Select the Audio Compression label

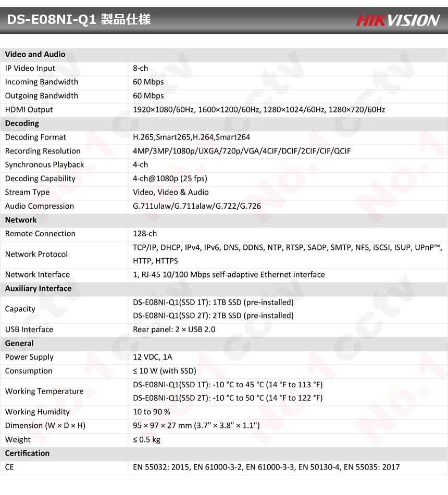coord(39,206)
